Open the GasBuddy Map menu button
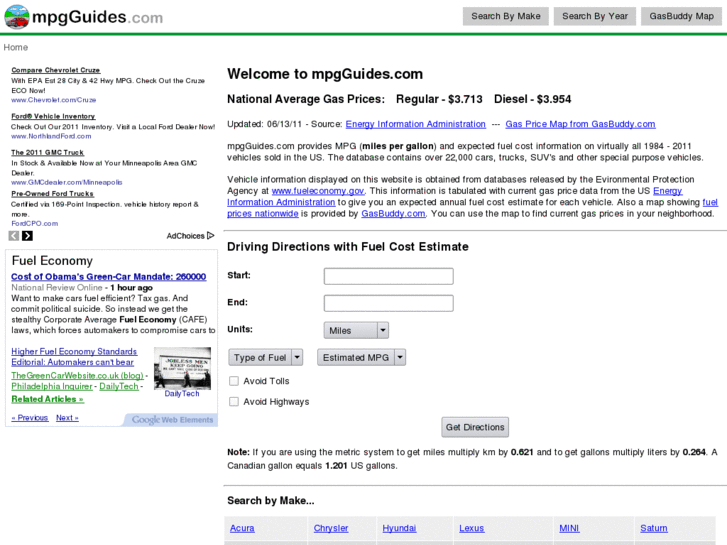Image resolution: width=727 pixels, height=545 pixels. (682, 16)
